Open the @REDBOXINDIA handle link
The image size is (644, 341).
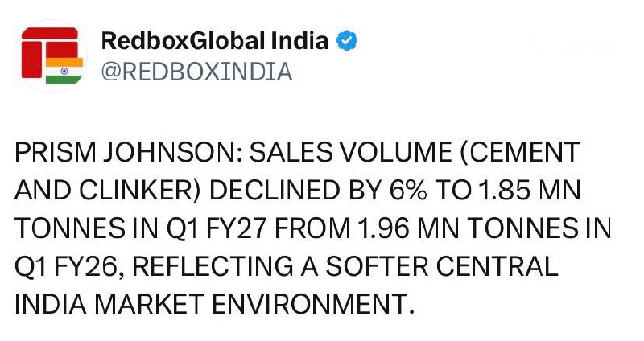point(196,72)
